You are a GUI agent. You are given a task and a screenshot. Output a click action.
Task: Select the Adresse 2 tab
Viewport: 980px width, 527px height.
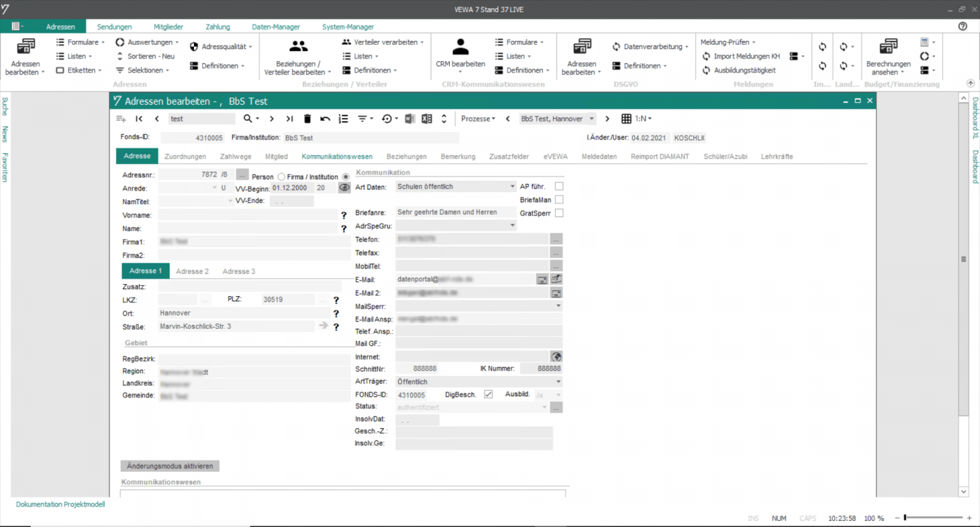pyautogui.click(x=193, y=271)
